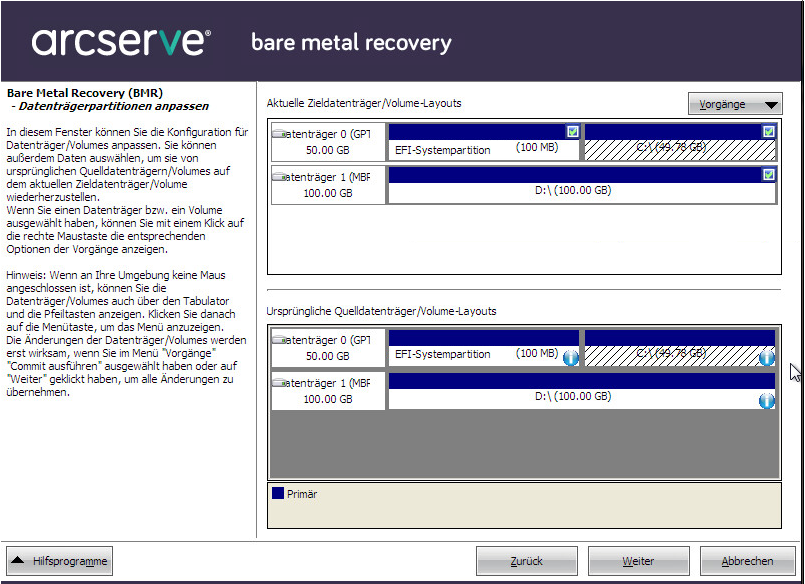The height and width of the screenshot is (584, 805).
Task: Click 'Datenträgerpartitionen anpassen' subtitle
Action: coord(113,106)
